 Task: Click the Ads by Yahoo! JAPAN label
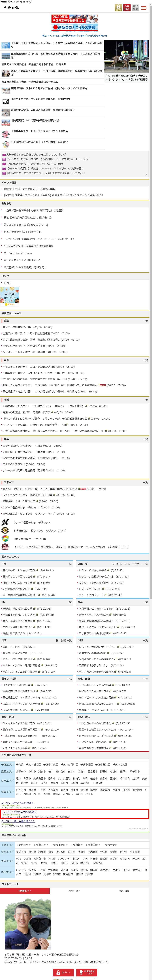click(x=138, y=829)
